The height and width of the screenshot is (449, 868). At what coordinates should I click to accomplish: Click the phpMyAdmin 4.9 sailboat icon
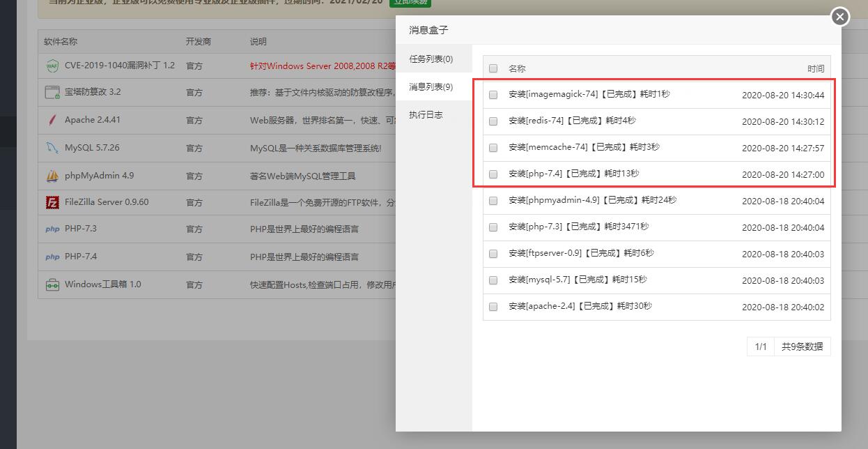click(52, 176)
